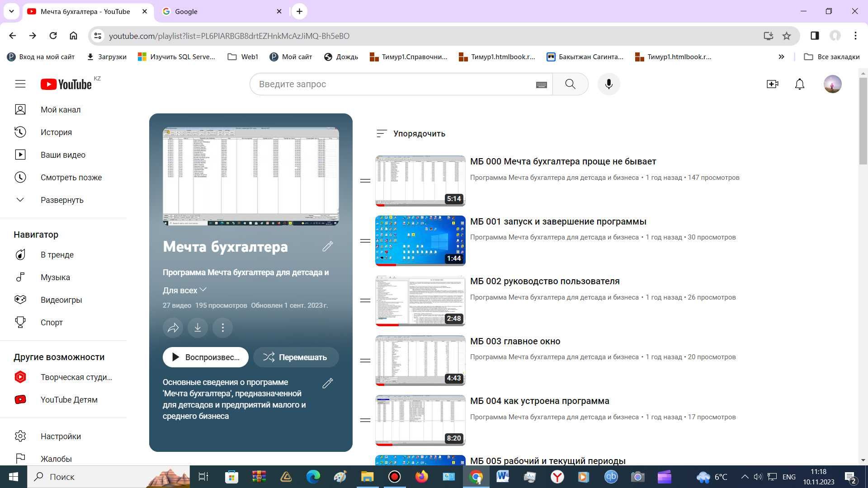Open the YouTube hamburger guide menu
The image size is (868, 488).
20,84
